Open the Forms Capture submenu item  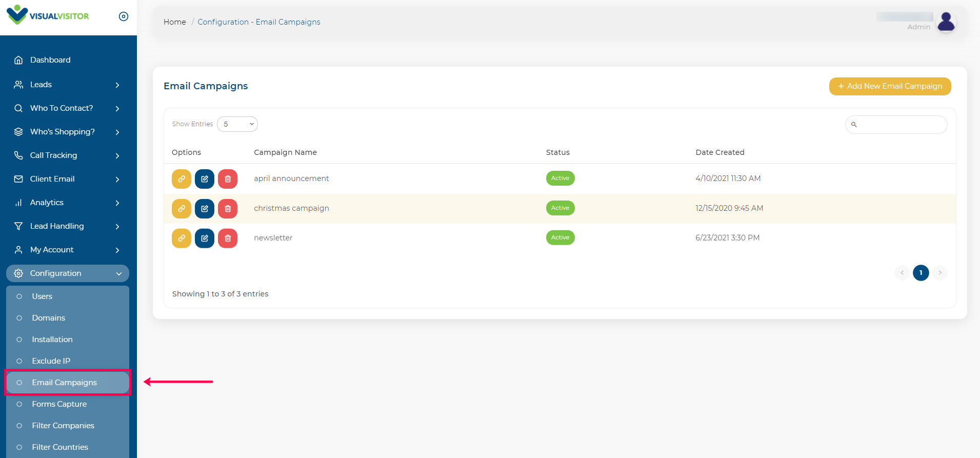click(68, 404)
